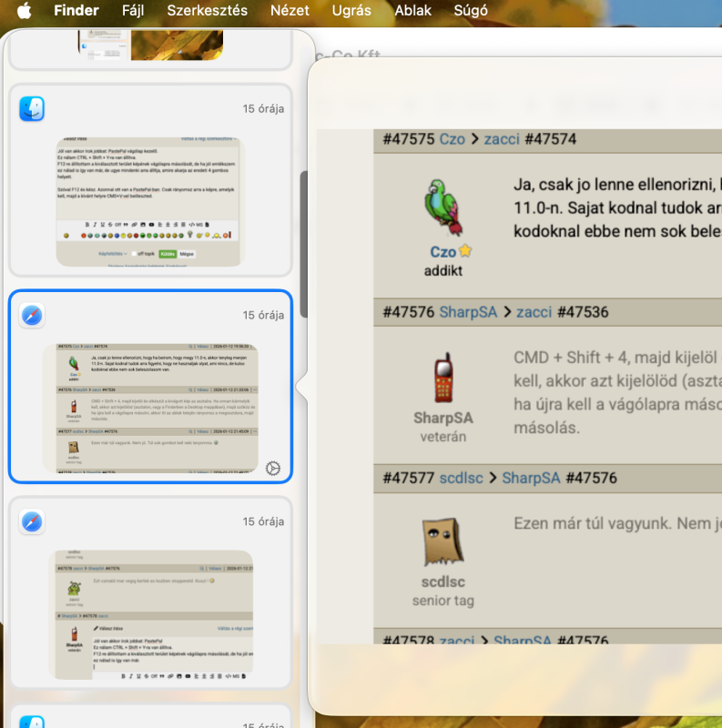The image size is (722, 728).
Task: Click the post text "Ja, csak jo lenne ellenorizni"
Action: pyautogui.click(x=615, y=185)
